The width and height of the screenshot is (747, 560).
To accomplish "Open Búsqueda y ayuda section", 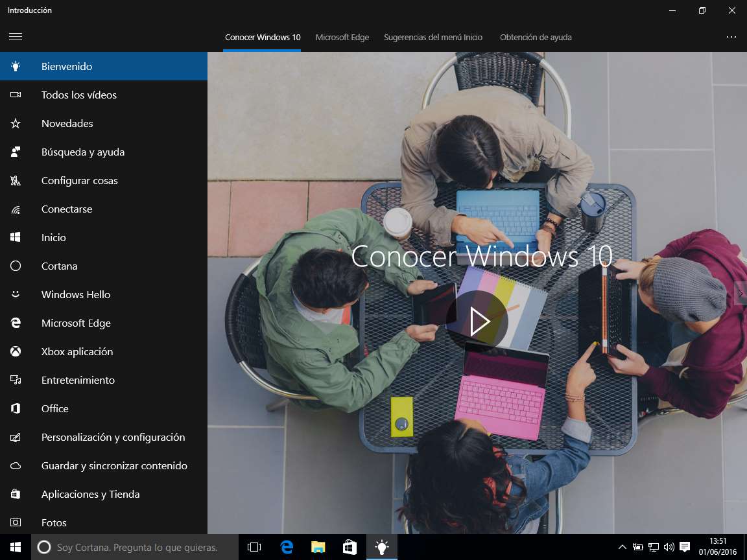I will tap(103, 152).
